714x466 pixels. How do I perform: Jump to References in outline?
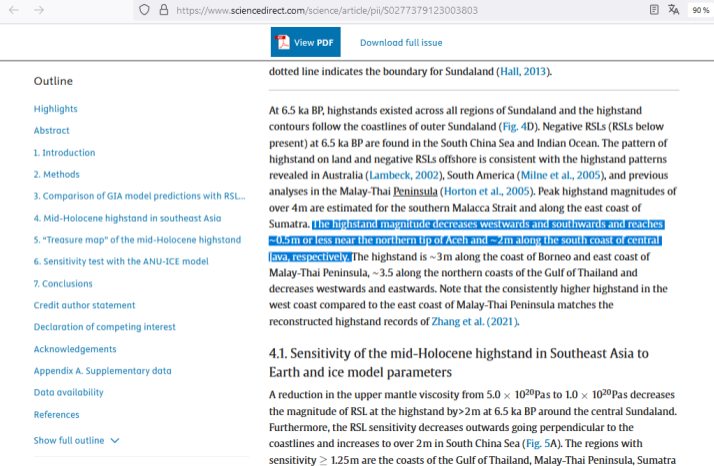[56, 415]
